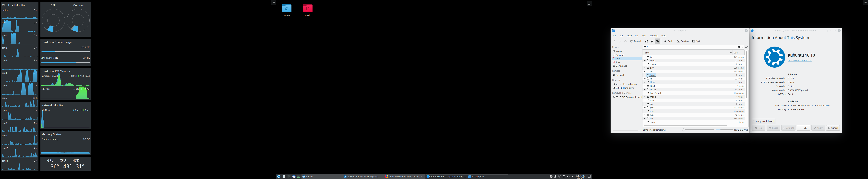Switch to Backup and Restore Programs task
Image resolution: width=868 pixels, height=179 pixels.
(363, 177)
